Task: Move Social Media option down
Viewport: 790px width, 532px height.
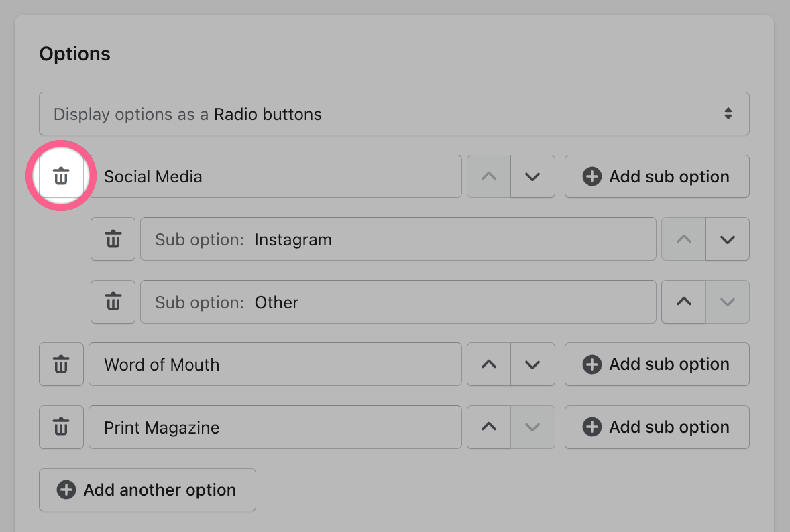Action: [532, 177]
